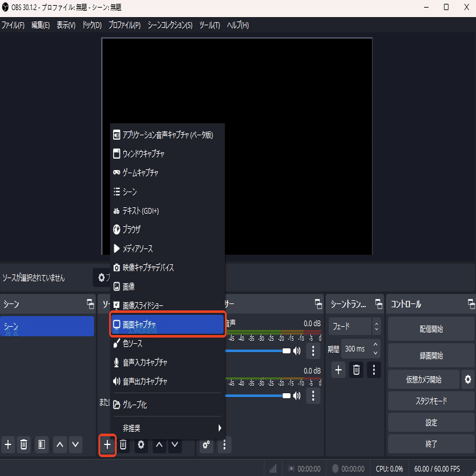Undock the コントロール panel float icon
Screen dimensions: 476x476
[471, 304]
